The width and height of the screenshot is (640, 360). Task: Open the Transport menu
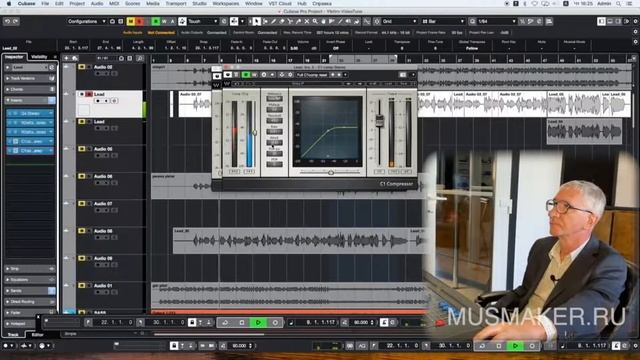point(176,3)
